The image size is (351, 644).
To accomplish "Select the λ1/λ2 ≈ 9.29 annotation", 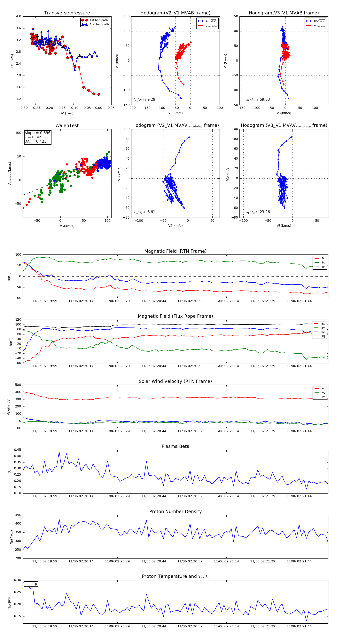I will click(144, 100).
